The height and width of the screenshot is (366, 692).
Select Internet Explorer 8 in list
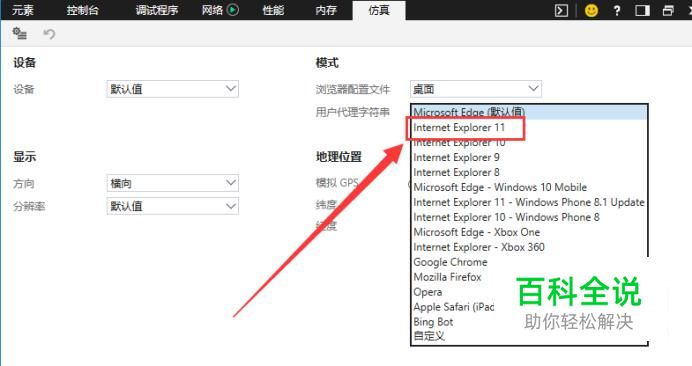pos(529,173)
